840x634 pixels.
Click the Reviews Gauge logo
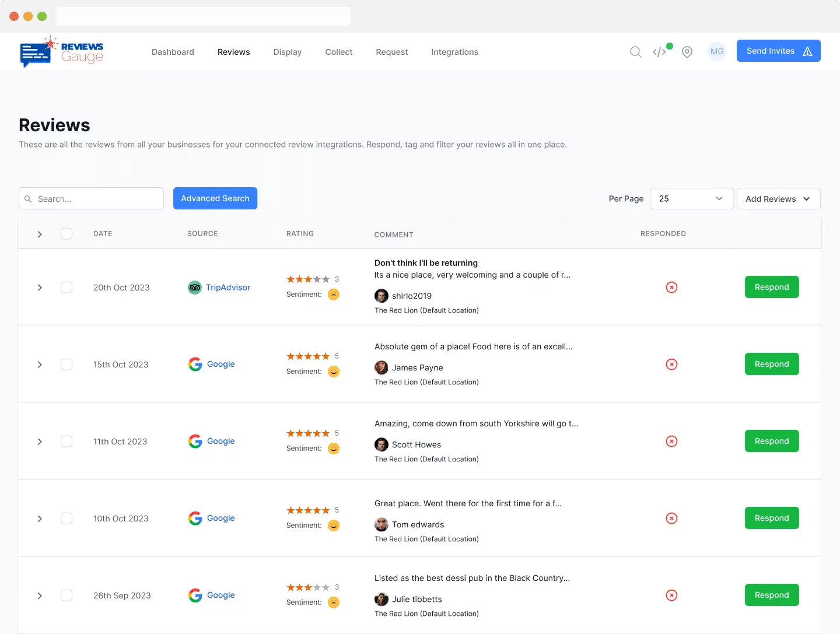pos(62,51)
